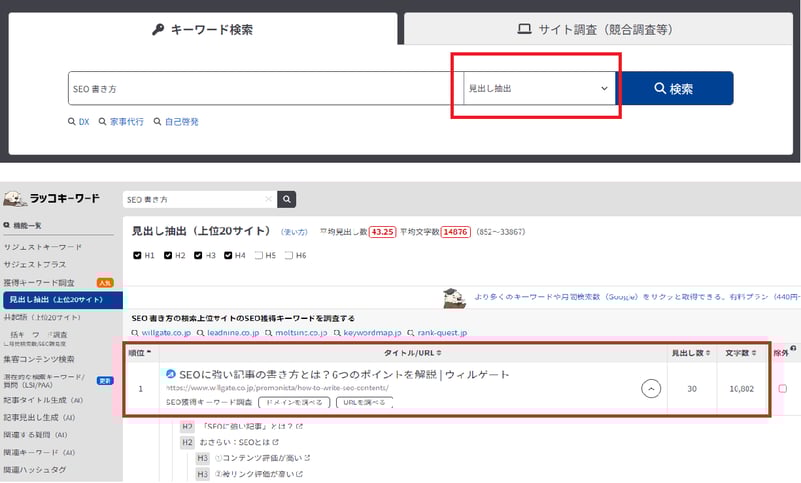Uncheck the H2 heading checkbox
Screen dimensions: 801x483
(x=168, y=255)
